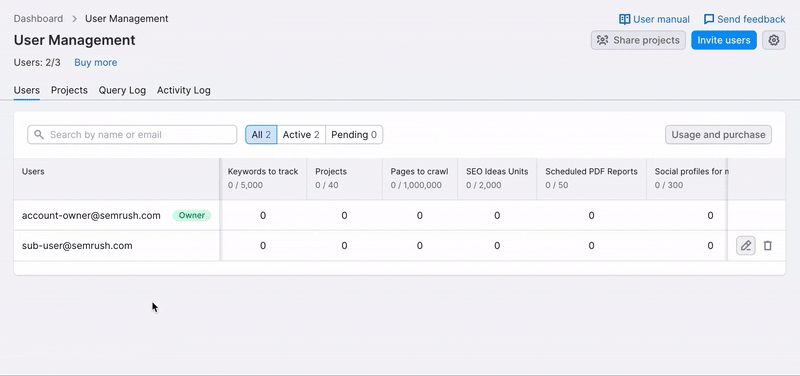Select the Pending 0 filter
Screen dimensions: 800x376
coord(354,135)
